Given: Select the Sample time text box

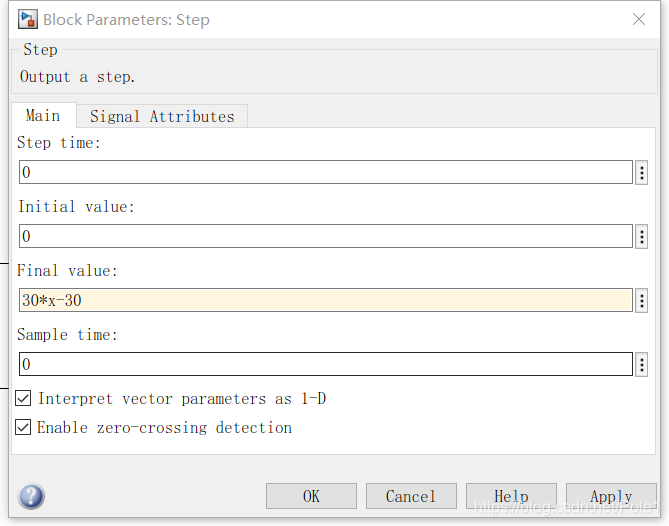Looking at the screenshot, I should tap(325, 364).
